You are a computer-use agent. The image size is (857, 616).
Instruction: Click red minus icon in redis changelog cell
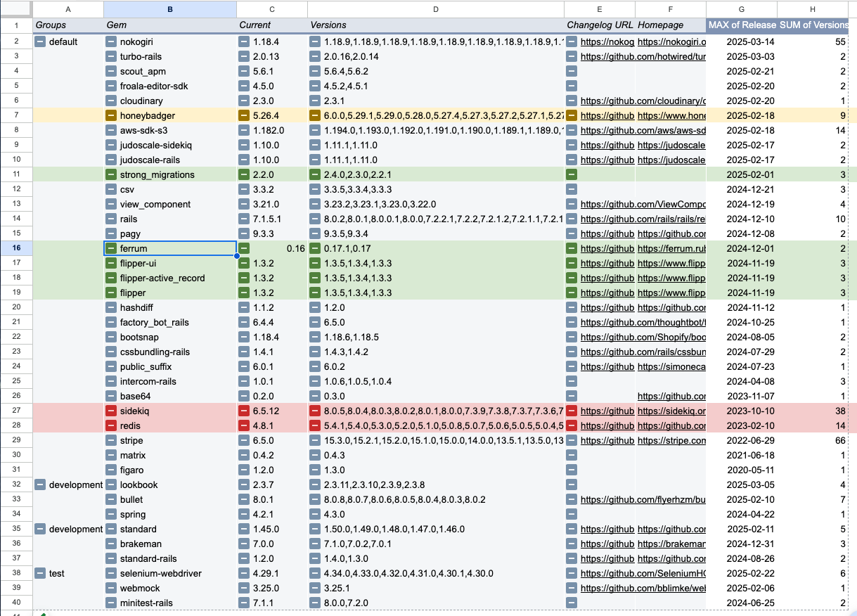pyautogui.click(x=572, y=426)
